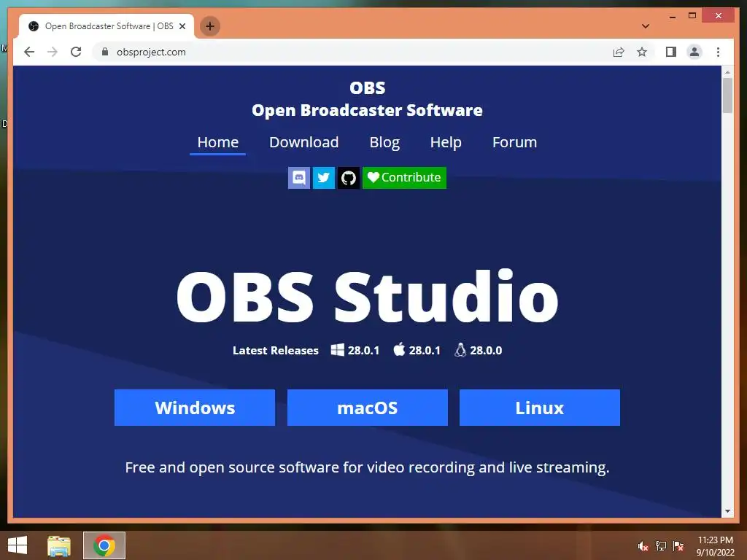Viewport: 747px width, 560px height.
Task: Reload the page with the refresh icon
Action: (76, 52)
